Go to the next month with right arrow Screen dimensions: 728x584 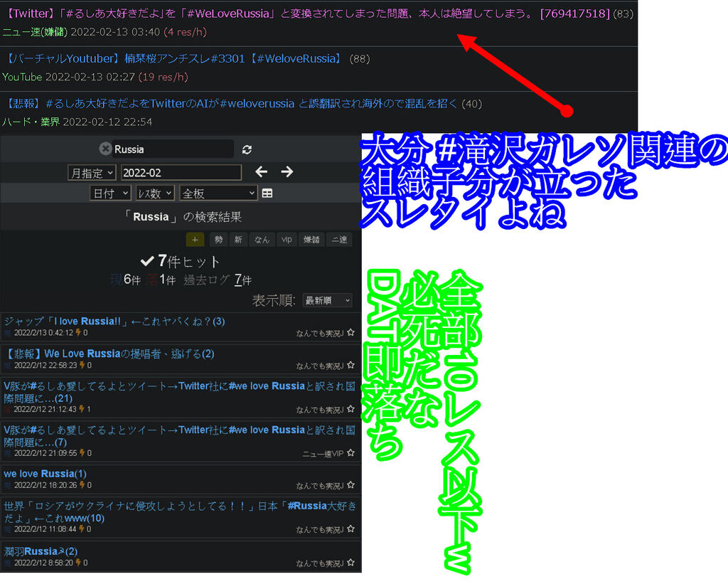tap(287, 172)
